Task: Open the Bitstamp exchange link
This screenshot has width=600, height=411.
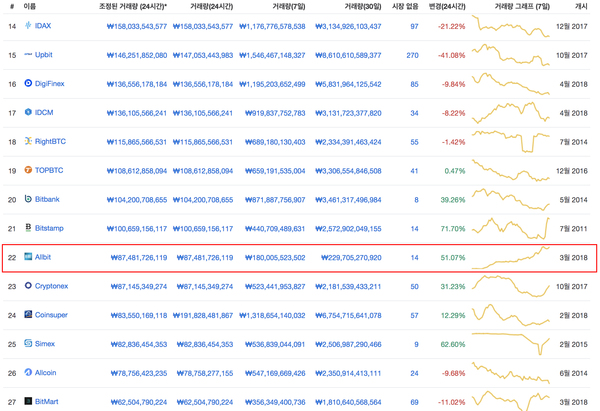Action: [49, 228]
